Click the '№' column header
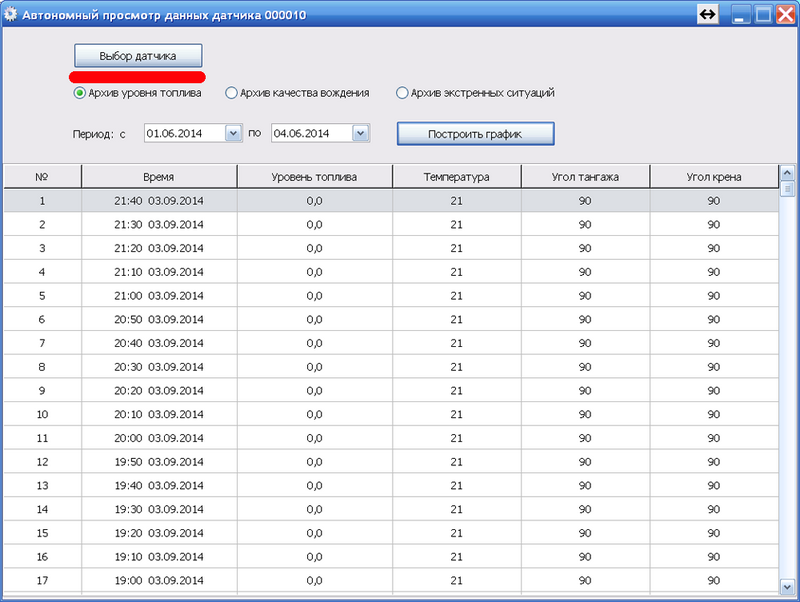 pos(42,177)
